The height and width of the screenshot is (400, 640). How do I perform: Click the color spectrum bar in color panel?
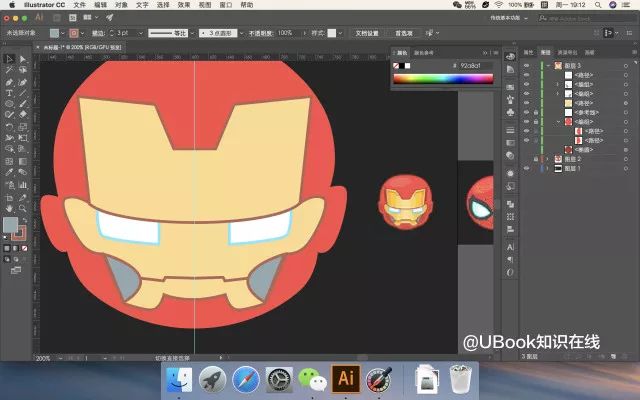tap(443, 78)
